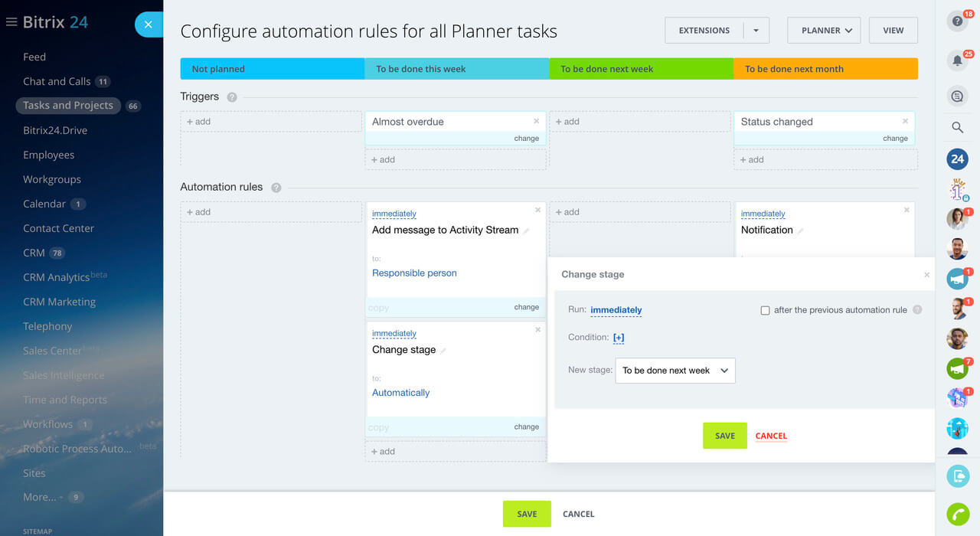The image size is (980, 536).
Task: Start a call via the green phone icon
Action: [957, 515]
